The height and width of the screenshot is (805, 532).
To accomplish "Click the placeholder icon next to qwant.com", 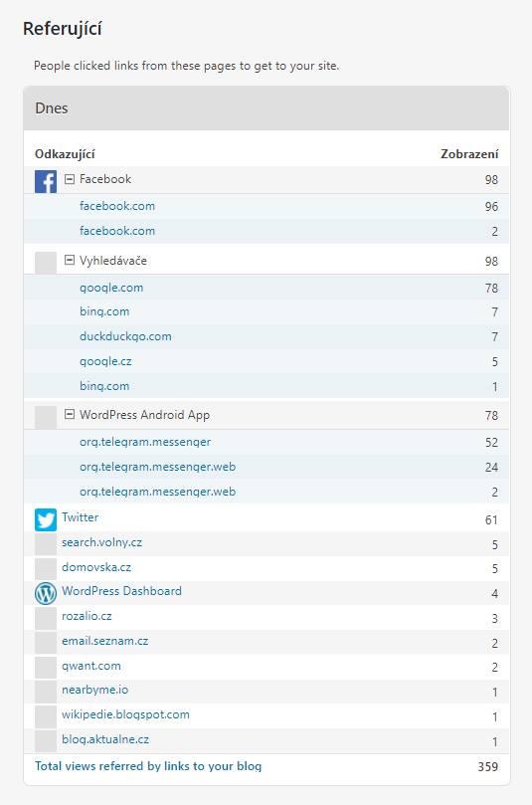I will click(46, 669).
